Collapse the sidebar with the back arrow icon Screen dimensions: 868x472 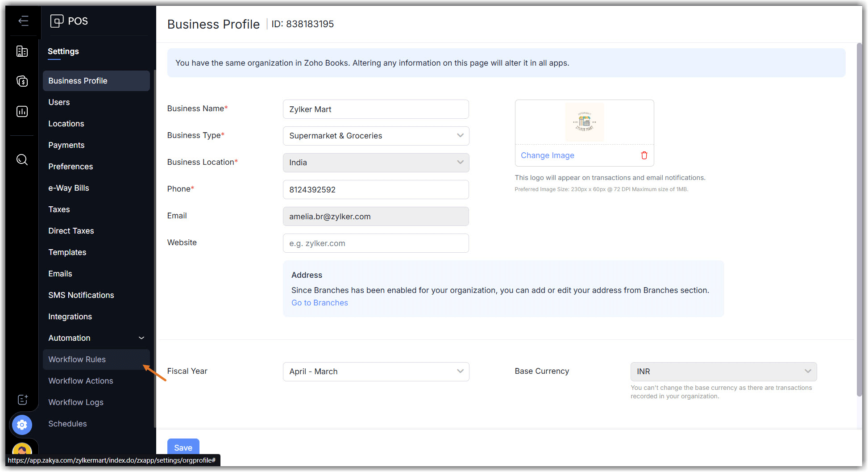pyautogui.click(x=23, y=21)
